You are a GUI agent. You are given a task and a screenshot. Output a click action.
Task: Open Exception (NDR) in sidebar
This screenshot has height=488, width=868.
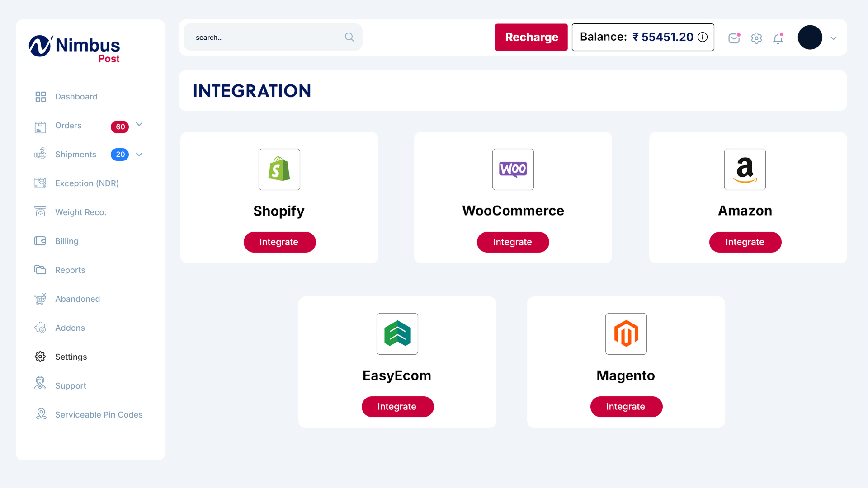tap(86, 183)
